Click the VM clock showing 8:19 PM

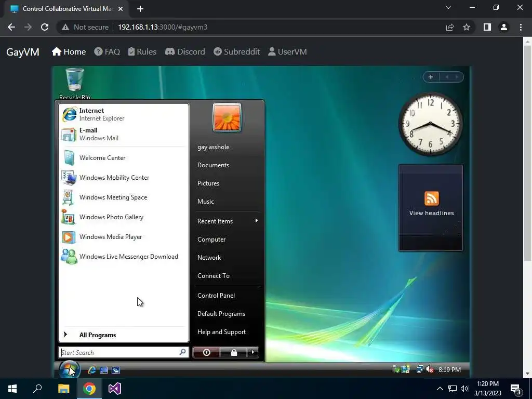[449, 369]
